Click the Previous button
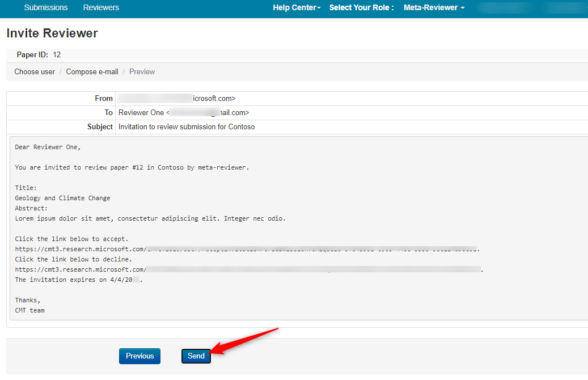The height and width of the screenshot is (380, 588). (140, 356)
